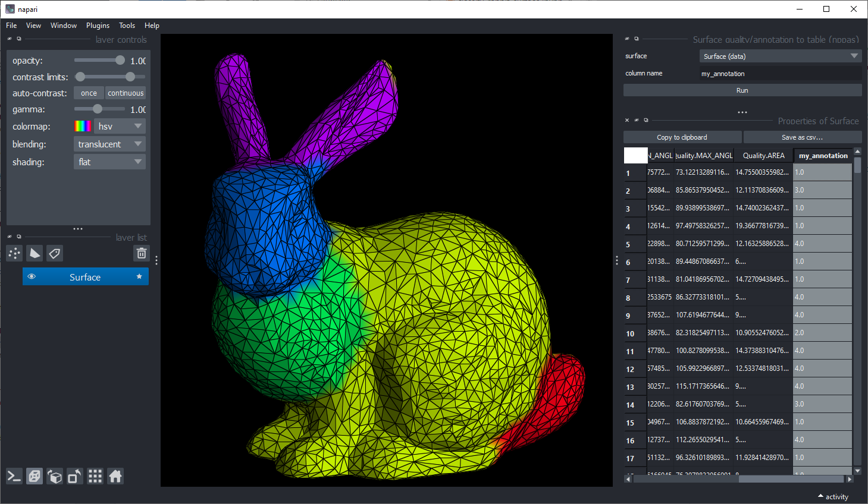Open the hsv colormap dropdown
The image size is (868, 504).
click(120, 127)
